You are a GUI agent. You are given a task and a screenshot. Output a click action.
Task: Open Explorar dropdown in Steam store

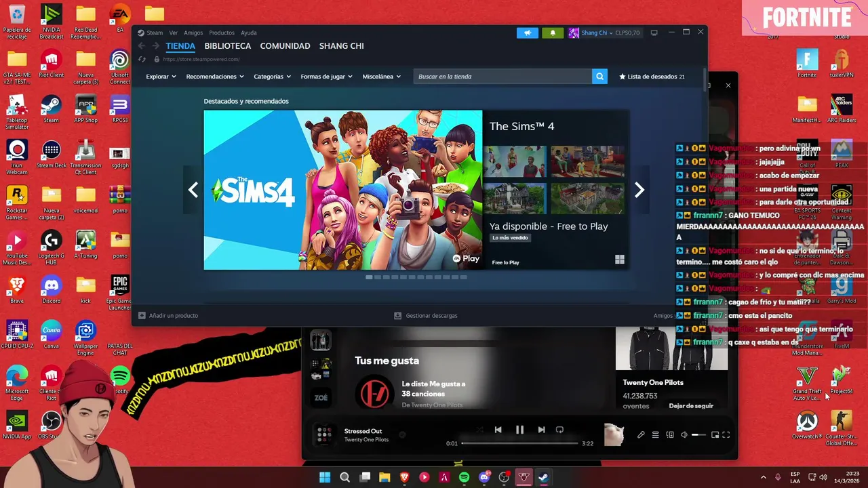(x=161, y=77)
